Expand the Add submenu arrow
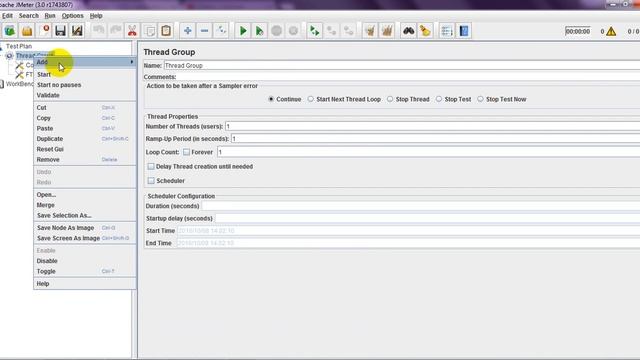 click(x=132, y=62)
